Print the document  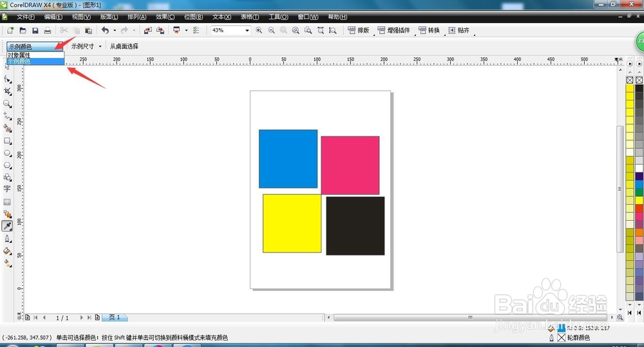(48, 30)
